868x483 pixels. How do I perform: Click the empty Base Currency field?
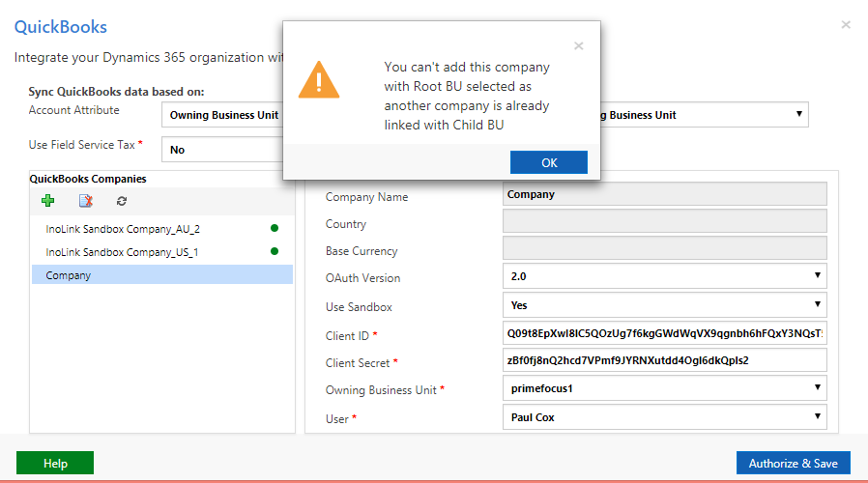(x=664, y=248)
